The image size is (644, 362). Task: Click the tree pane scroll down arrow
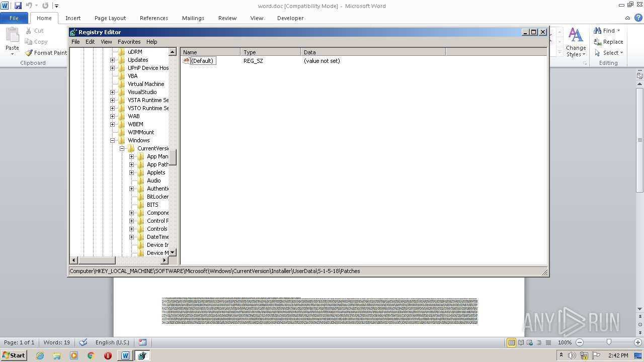pyautogui.click(x=173, y=252)
